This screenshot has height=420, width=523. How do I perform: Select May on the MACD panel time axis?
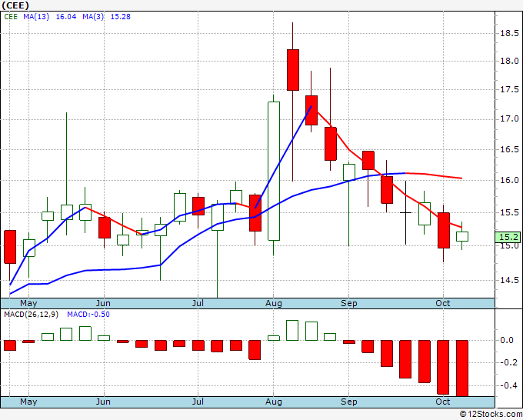[28, 402]
